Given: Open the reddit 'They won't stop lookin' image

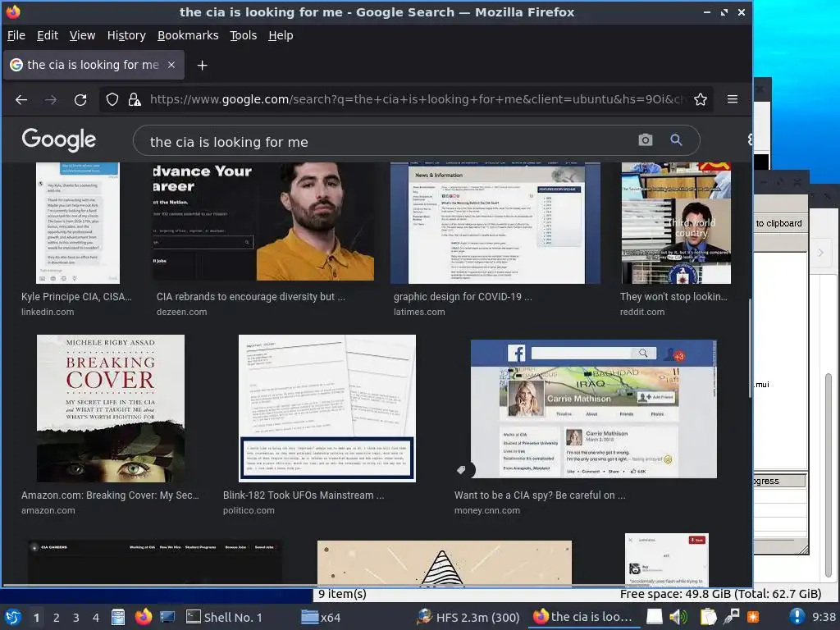Looking at the screenshot, I should [x=676, y=223].
